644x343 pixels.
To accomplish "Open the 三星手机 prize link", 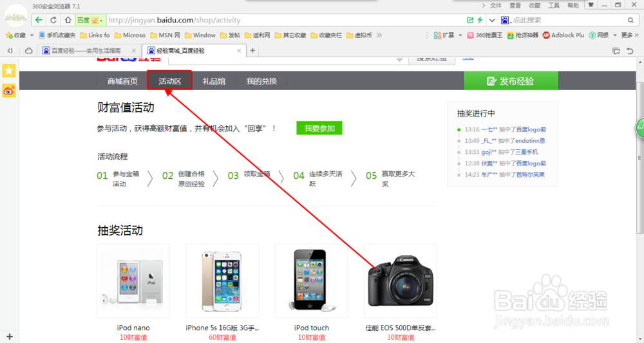I will (x=527, y=152).
